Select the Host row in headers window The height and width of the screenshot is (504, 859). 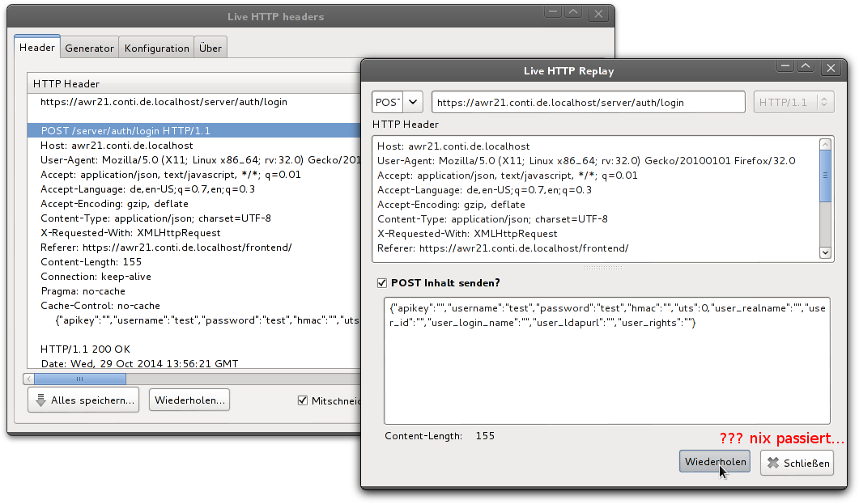[194, 145]
